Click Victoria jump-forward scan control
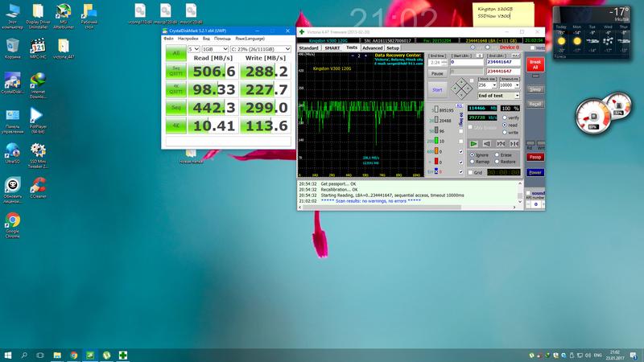 coord(501,144)
